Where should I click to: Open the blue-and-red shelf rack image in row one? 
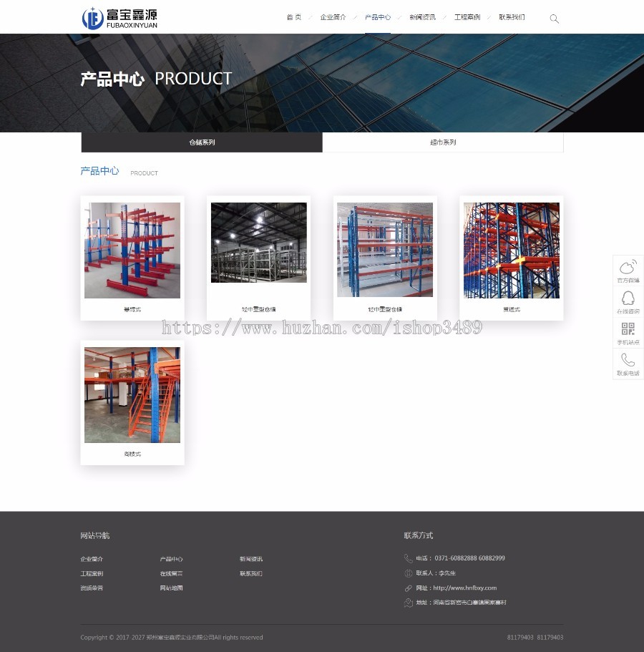click(385, 250)
